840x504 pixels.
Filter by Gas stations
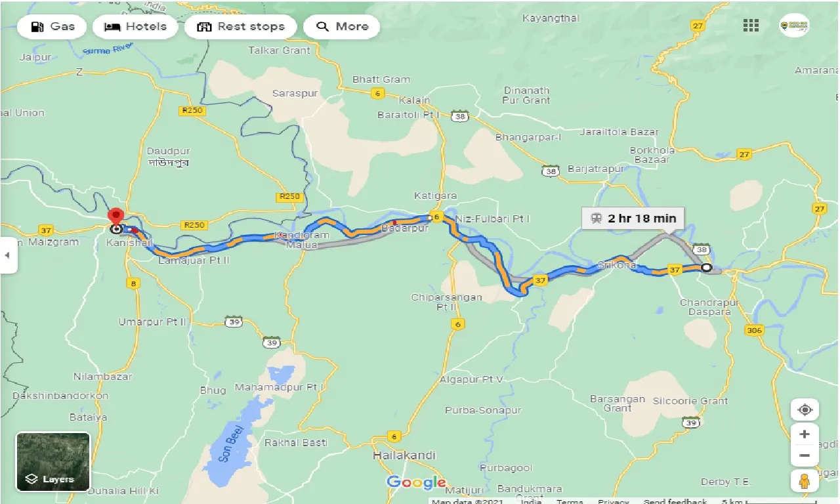pos(52,27)
